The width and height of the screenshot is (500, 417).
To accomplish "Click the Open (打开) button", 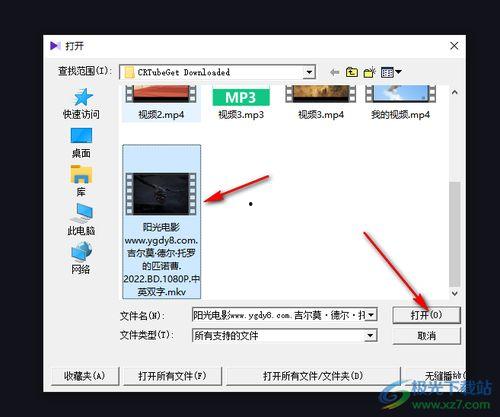I will coord(426,315).
